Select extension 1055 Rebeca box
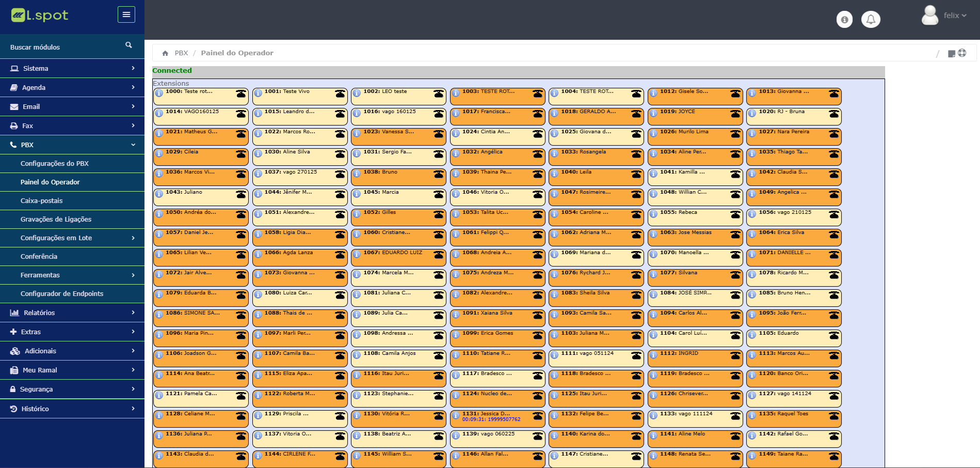 click(694, 217)
